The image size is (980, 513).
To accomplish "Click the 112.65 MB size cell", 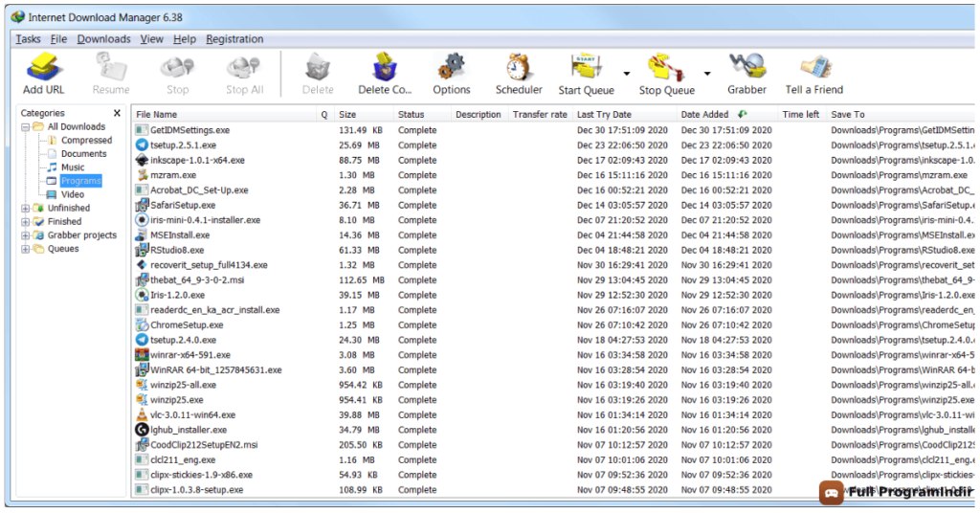I will [361, 279].
